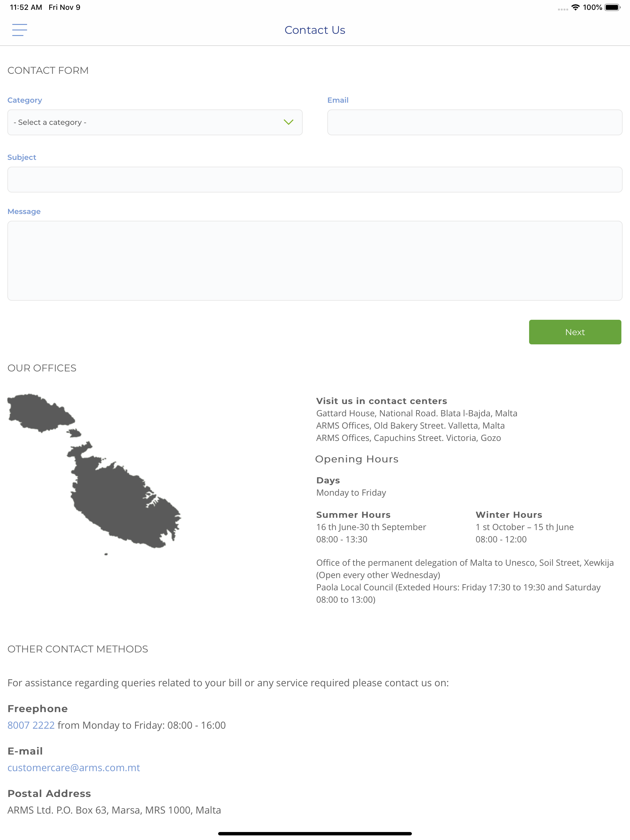Tap the Message text area
Screen dimensions: 630x840
pos(315,260)
